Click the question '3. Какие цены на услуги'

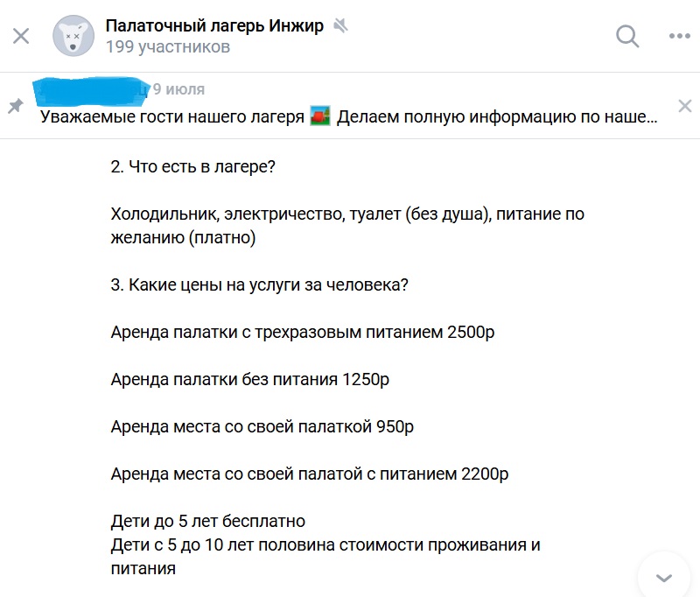click(260, 284)
